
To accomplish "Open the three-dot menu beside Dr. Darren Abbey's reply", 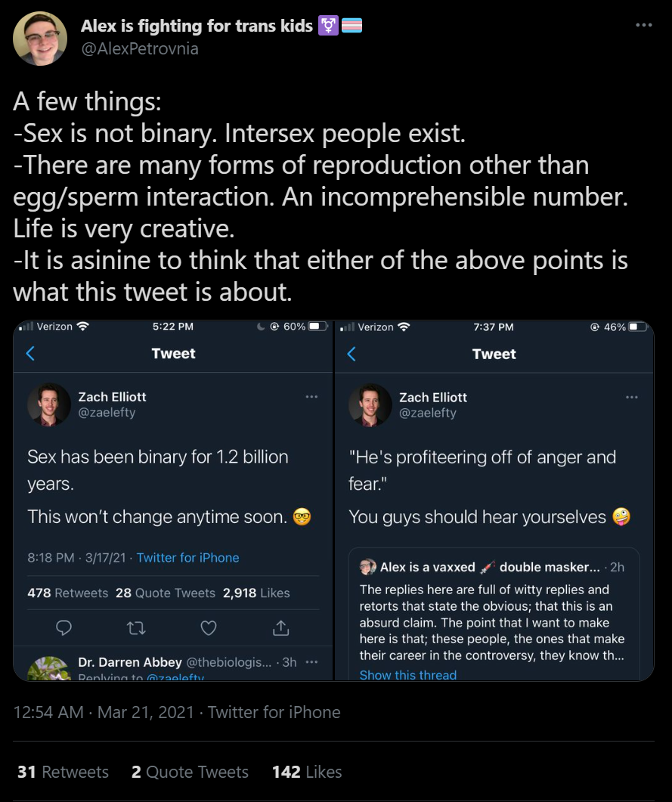I will tap(311, 662).
